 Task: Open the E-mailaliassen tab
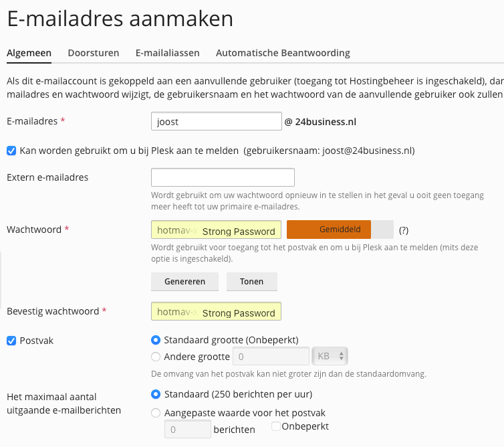click(x=167, y=53)
